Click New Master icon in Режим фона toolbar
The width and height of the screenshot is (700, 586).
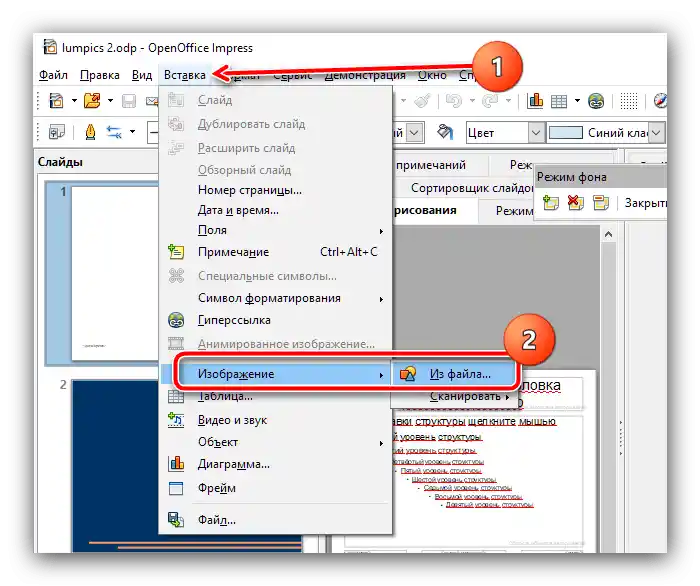click(550, 203)
